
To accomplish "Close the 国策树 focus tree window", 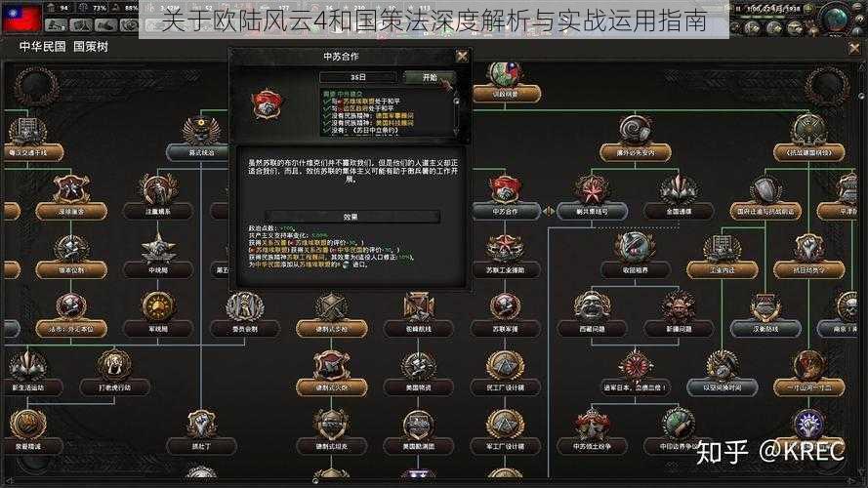I will [854, 49].
